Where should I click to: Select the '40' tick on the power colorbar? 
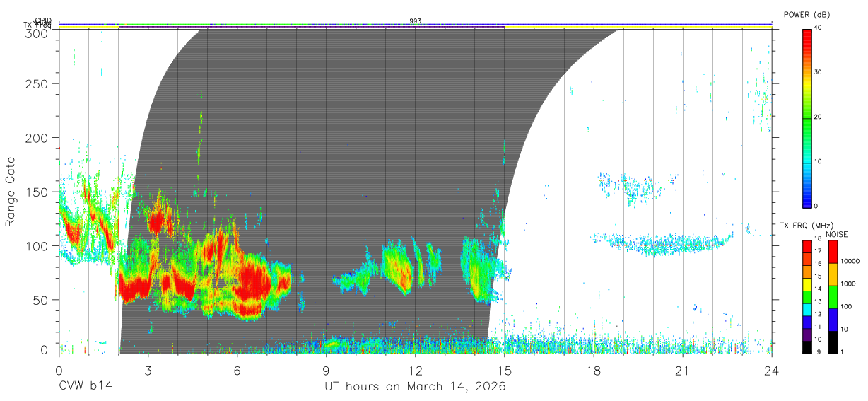point(819,28)
